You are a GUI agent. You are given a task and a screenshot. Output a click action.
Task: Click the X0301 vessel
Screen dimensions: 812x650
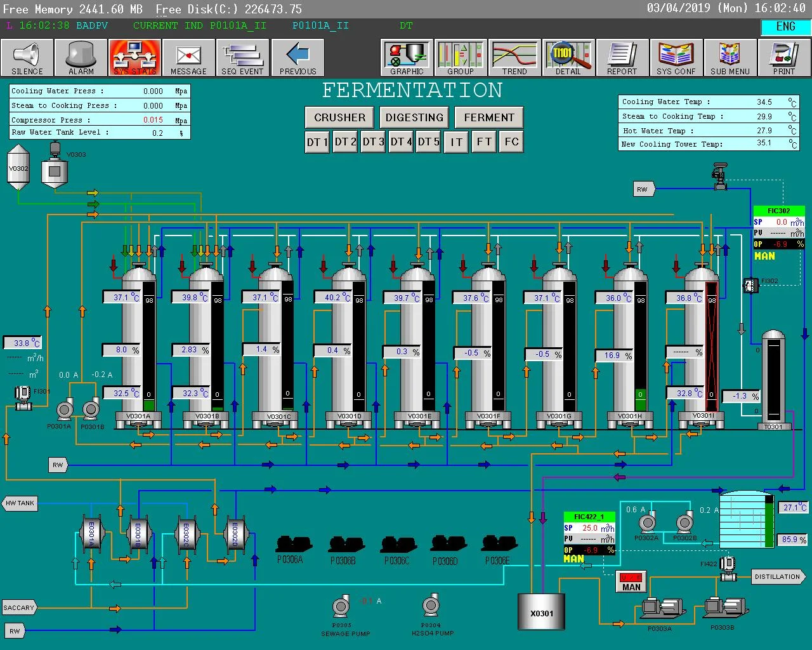pos(542,613)
